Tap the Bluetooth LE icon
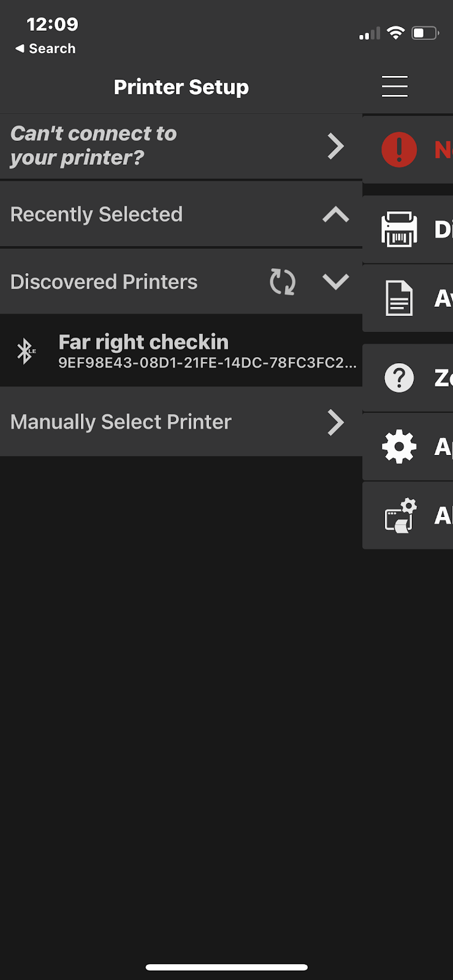The width and height of the screenshot is (453, 980). coord(25,351)
